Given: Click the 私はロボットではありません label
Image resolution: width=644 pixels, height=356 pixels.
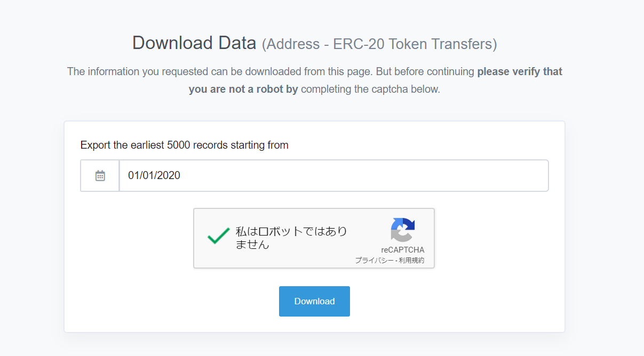Looking at the screenshot, I should [x=291, y=238].
